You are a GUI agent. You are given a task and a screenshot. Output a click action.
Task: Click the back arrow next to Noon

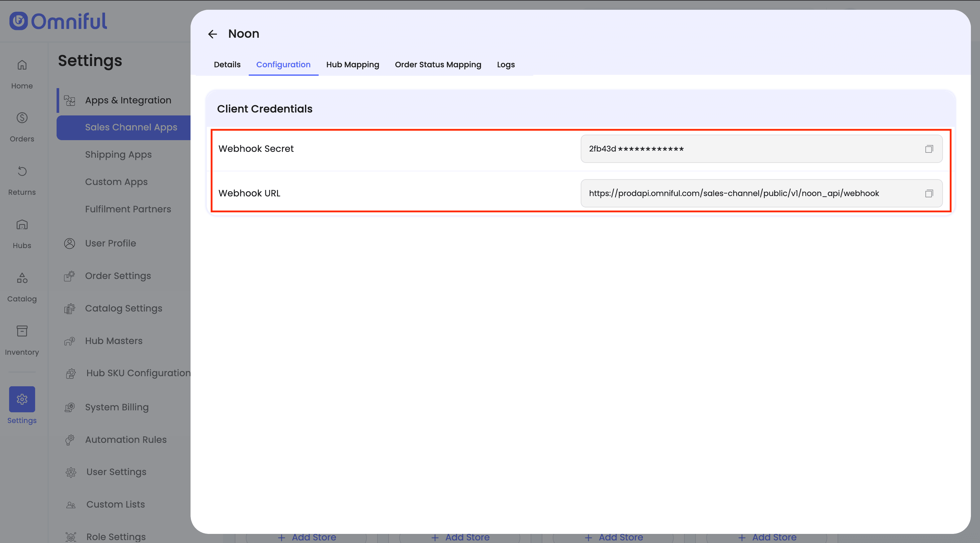pyautogui.click(x=212, y=34)
